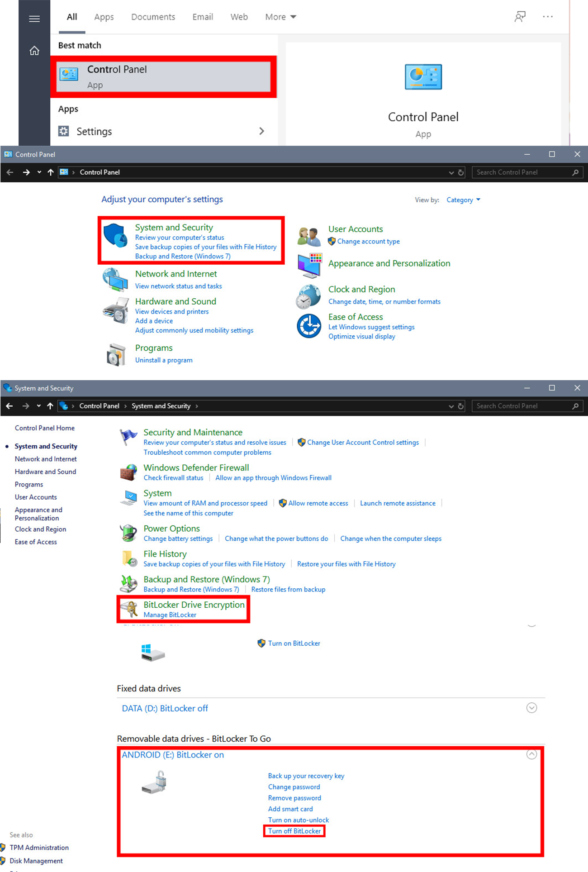Click the Turn off BitLocker link
This screenshot has height=872, width=588.
(294, 831)
